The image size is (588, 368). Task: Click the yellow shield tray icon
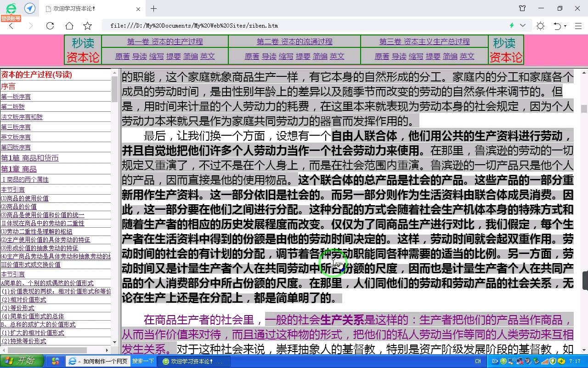(x=554, y=362)
